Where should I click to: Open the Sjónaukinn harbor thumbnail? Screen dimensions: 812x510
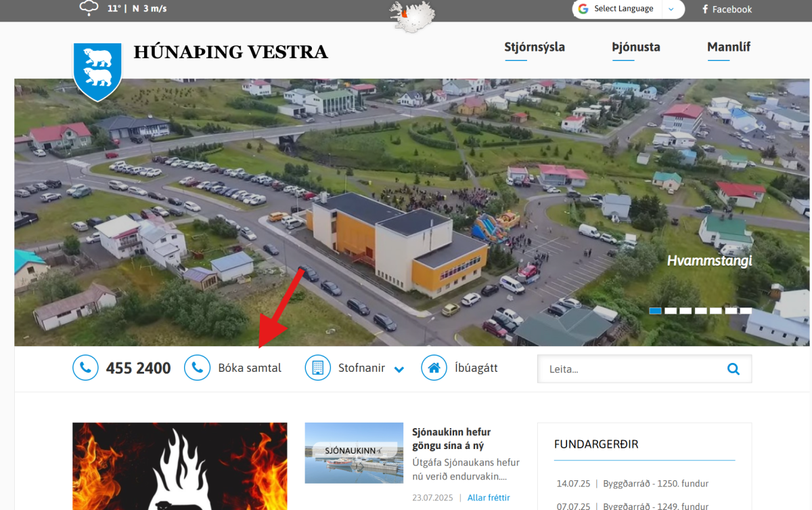tap(354, 453)
